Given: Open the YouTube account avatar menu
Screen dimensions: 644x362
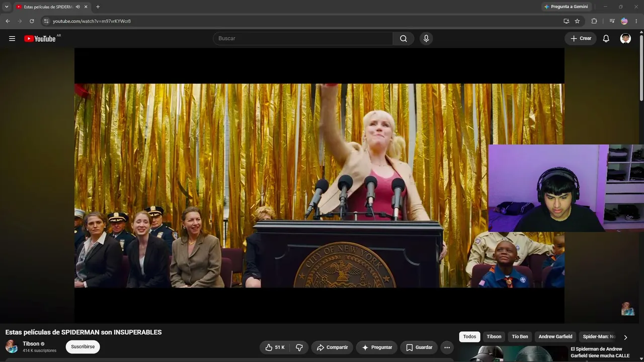Looking at the screenshot, I should (x=625, y=39).
